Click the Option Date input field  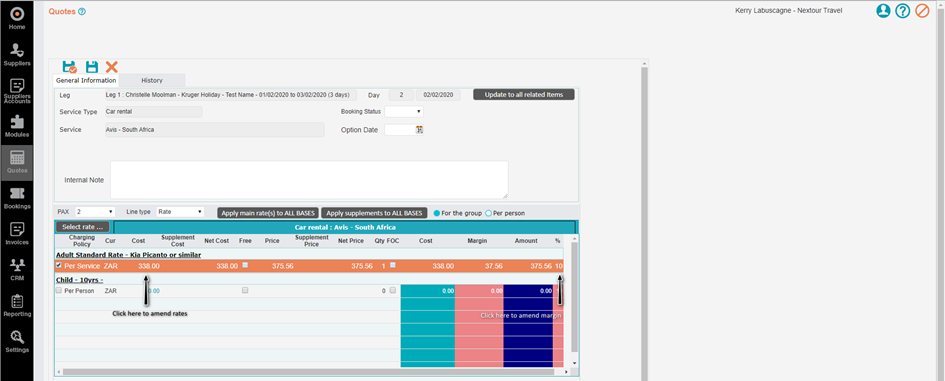click(x=400, y=130)
